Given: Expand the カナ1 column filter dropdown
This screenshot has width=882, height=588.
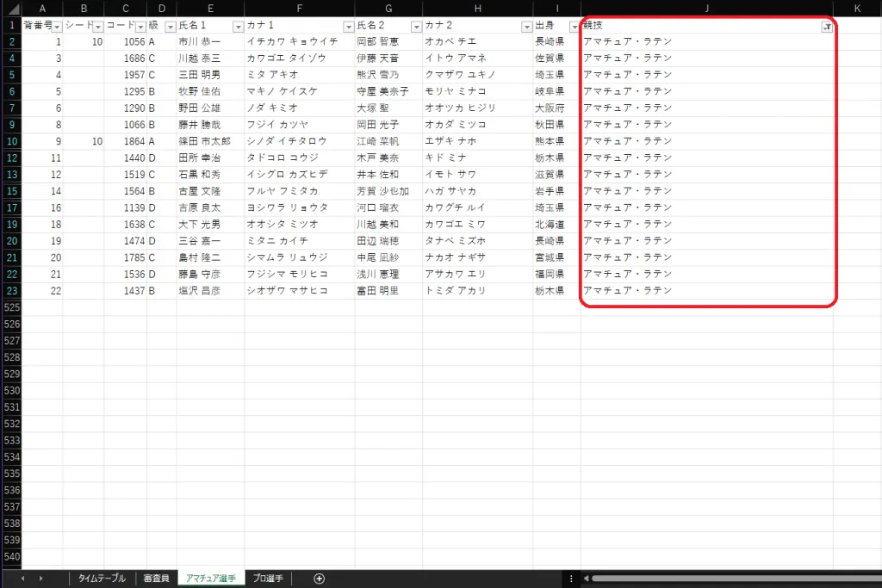Looking at the screenshot, I should coord(348,28).
